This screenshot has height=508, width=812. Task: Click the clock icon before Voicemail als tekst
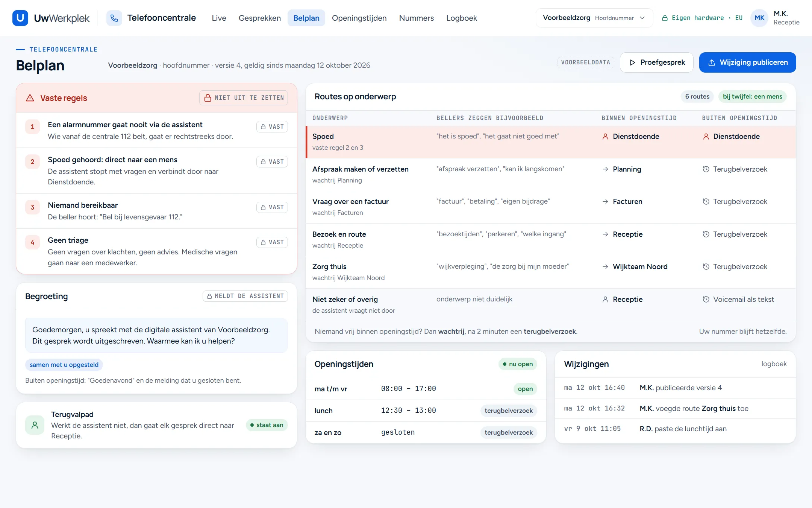706,300
